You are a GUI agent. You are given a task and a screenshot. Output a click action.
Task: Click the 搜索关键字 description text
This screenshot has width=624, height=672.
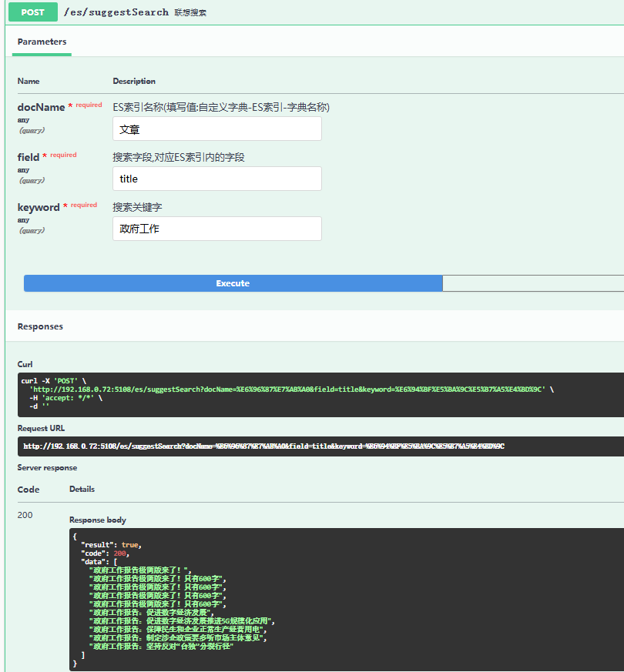[137, 207]
